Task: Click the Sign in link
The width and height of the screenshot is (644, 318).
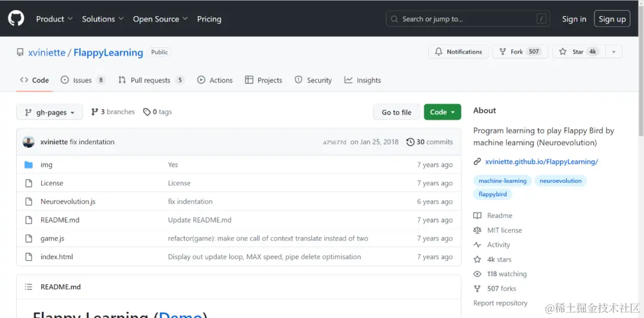Action: (x=574, y=19)
